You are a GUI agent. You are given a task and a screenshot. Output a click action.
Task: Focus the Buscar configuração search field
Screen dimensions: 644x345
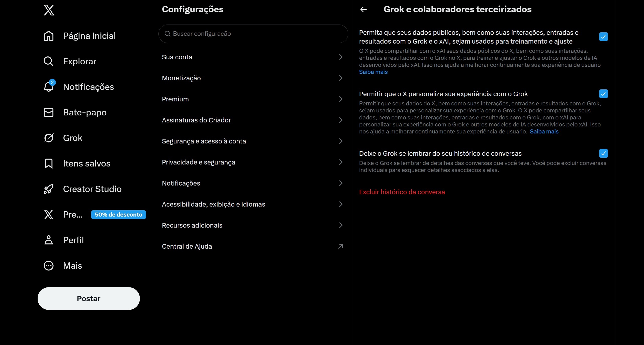point(253,34)
